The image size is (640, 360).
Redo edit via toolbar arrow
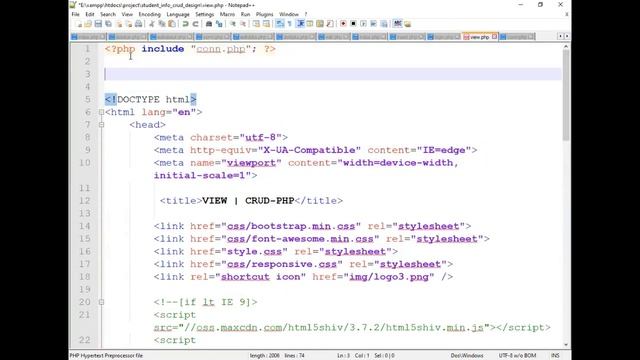tap(195, 24)
